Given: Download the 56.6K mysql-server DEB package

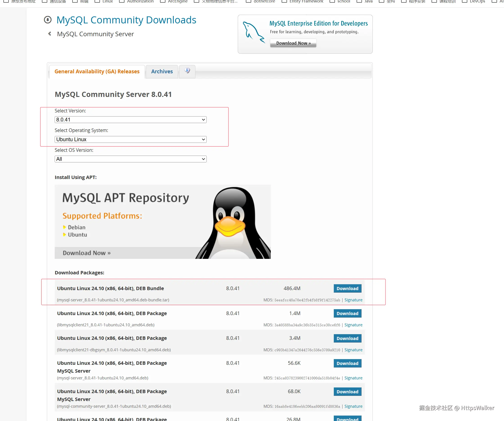Looking at the screenshot, I should pos(347,363).
